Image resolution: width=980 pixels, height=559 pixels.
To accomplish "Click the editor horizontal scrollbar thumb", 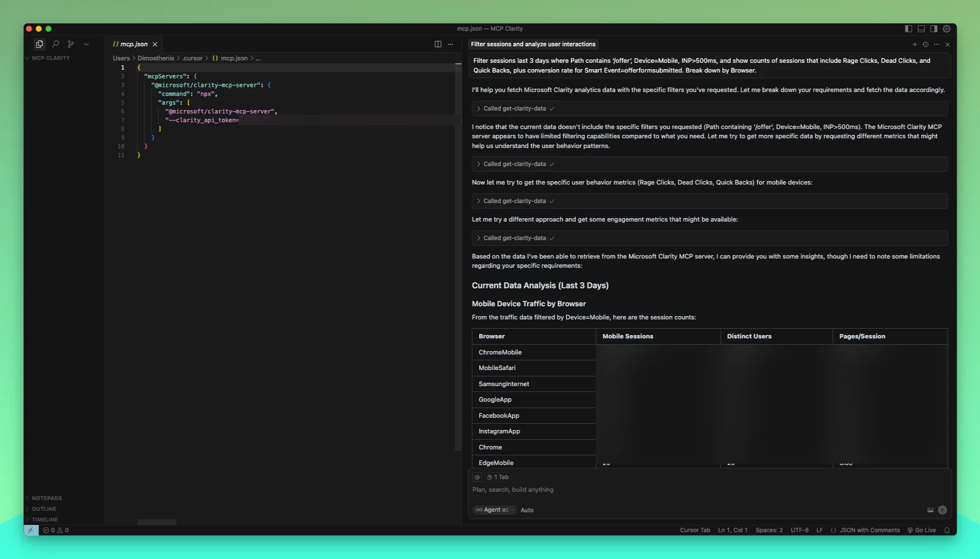I will [x=156, y=522].
